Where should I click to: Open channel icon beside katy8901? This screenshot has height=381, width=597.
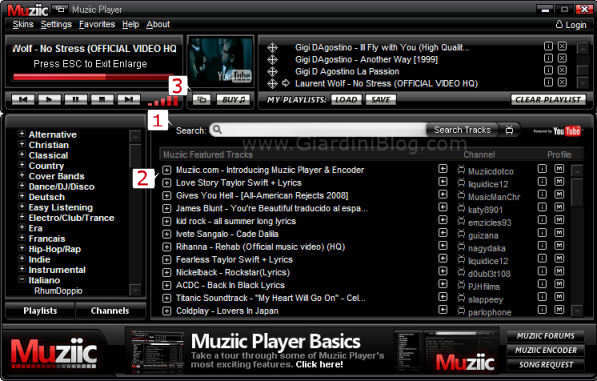point(461,208)
